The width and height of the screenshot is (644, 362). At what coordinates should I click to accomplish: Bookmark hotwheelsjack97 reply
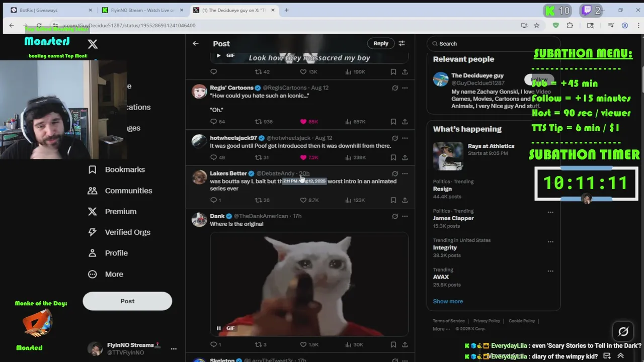393,157
